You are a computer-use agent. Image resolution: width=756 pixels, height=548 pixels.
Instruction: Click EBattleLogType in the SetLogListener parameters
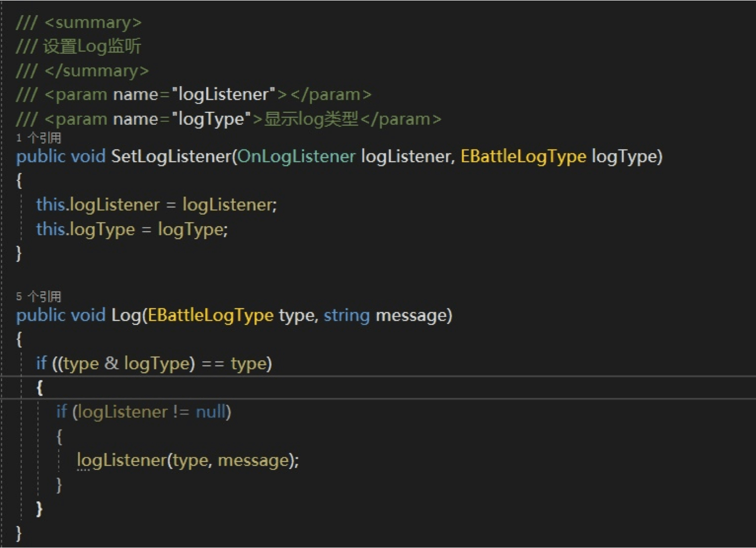click(523, 157)
